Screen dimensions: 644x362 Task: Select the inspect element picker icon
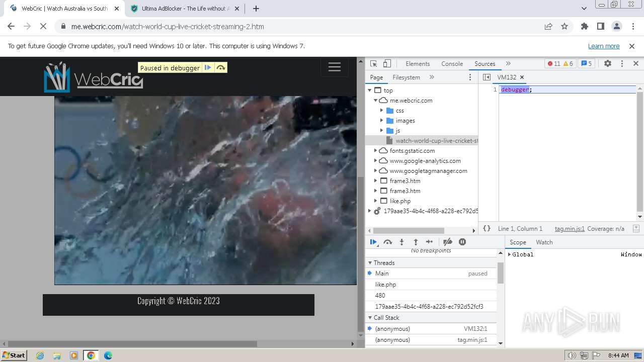373,64
